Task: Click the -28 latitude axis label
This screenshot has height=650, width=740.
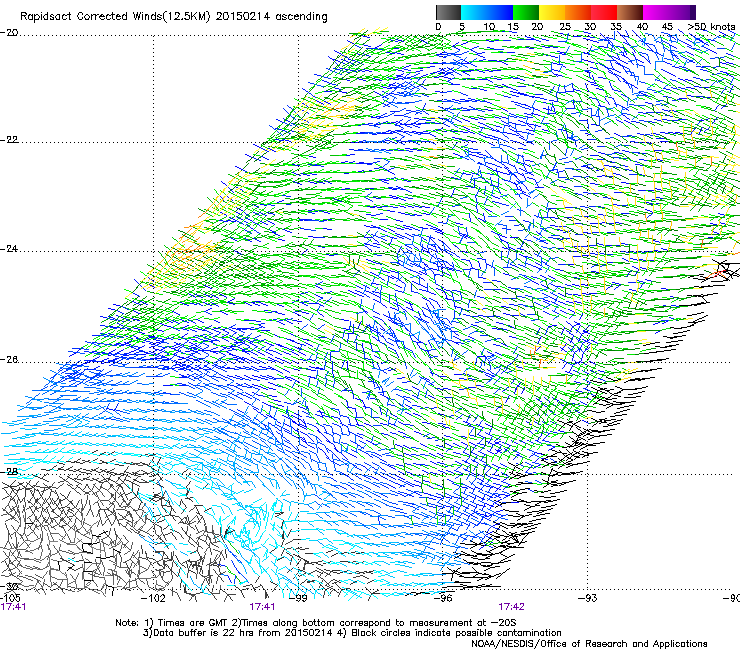Action: pyautogui.click(x=9, y=472)
